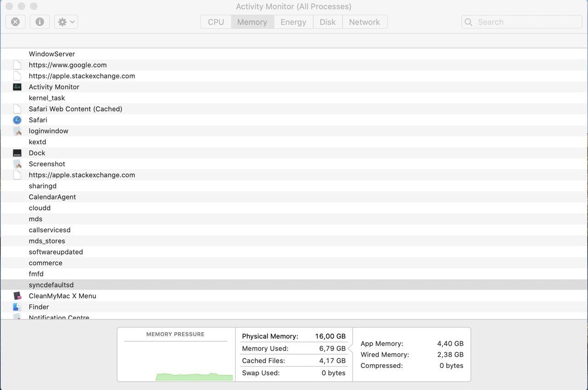
Task: Switch to the Memory tab
Action: [x=252, y=22]
